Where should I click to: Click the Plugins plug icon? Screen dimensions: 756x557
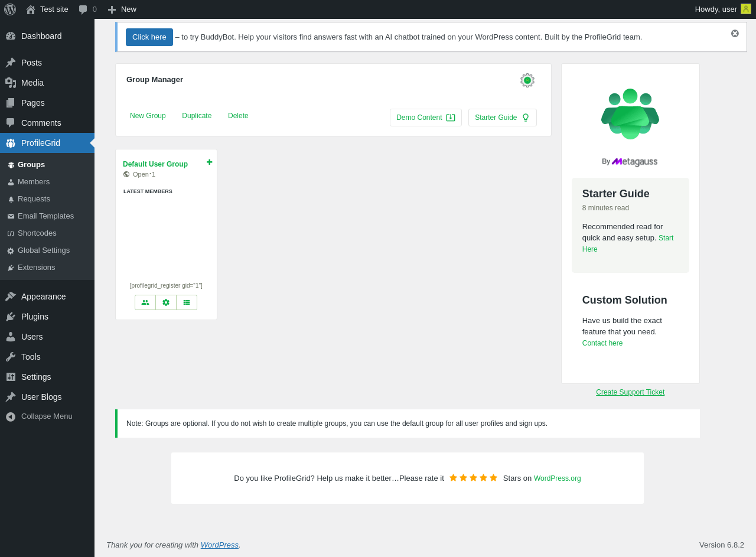click(11, 317)
